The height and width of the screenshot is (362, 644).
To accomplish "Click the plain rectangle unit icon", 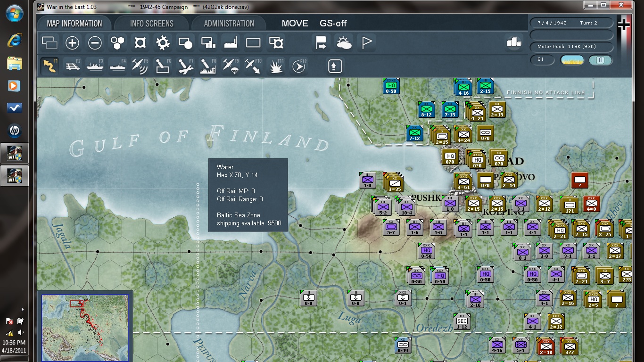I will [253, 43].
